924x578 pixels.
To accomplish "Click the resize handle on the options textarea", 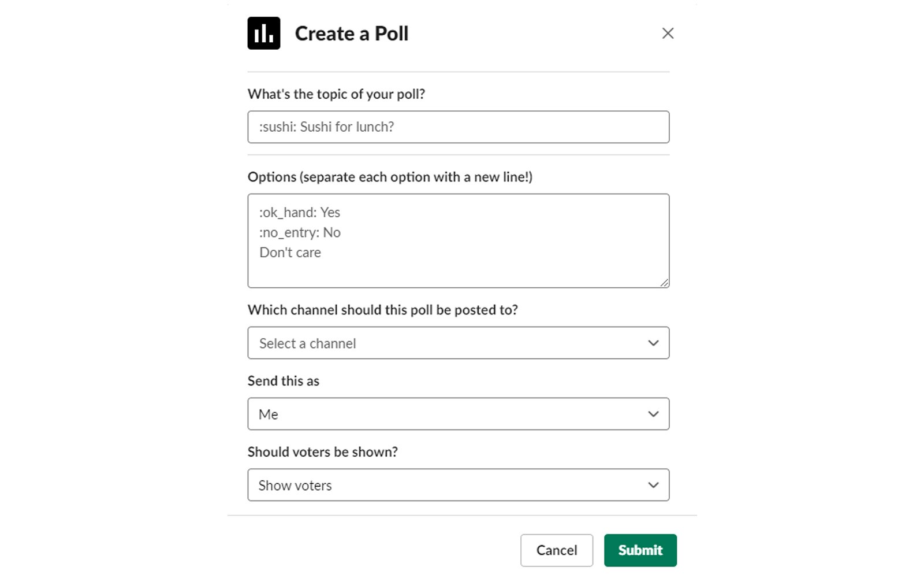I will (665, 282).
